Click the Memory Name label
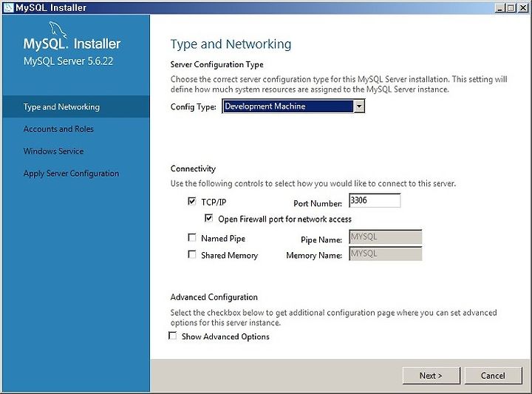This screenshot has height=394, width=532. (x=314, y=256)
